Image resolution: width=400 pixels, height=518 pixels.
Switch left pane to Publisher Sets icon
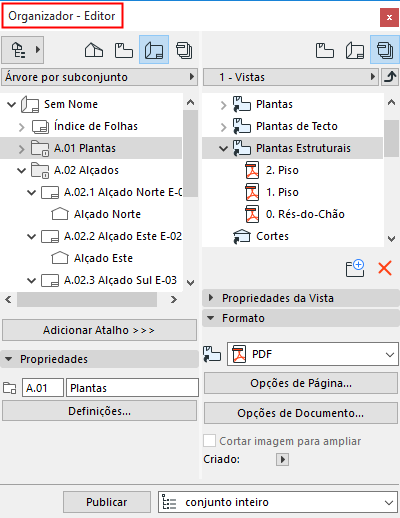pyautogui.click(x=184, y=50)
